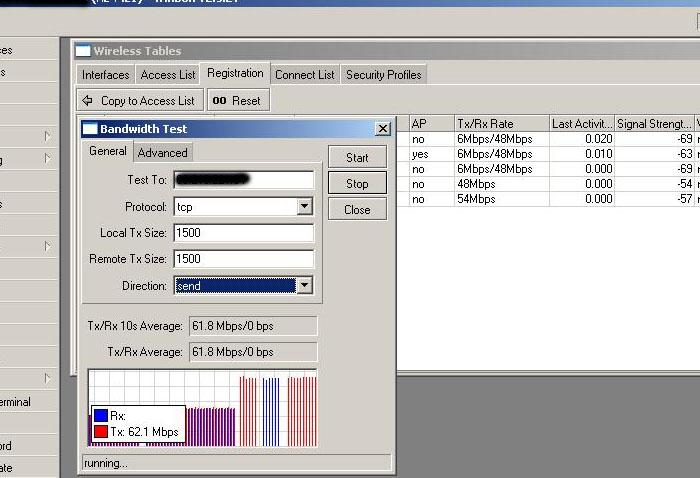Switch to the Advanced tab
The height and width of the screenshot is (478, 700).
162,153
